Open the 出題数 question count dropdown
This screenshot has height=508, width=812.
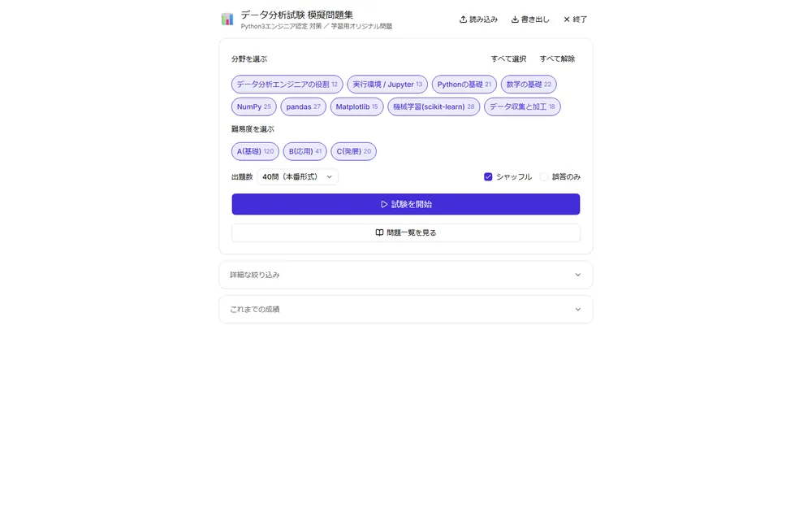[x=298, y=176]
